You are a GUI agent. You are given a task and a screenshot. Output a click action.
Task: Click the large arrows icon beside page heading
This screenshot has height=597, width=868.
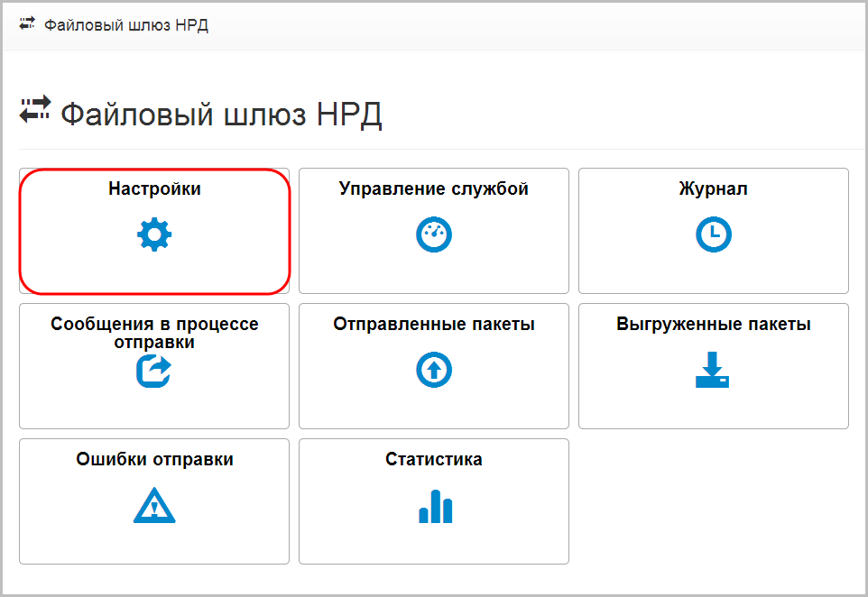tap(35, 109)
